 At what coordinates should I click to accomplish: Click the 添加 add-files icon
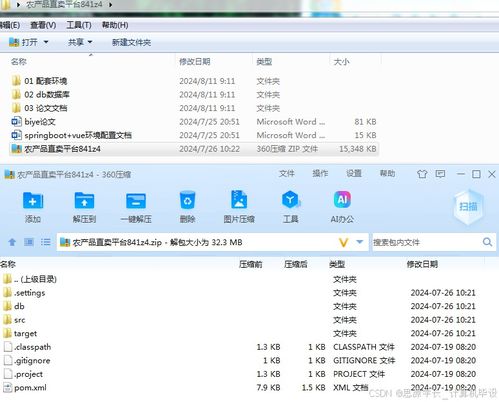point(33,207)
